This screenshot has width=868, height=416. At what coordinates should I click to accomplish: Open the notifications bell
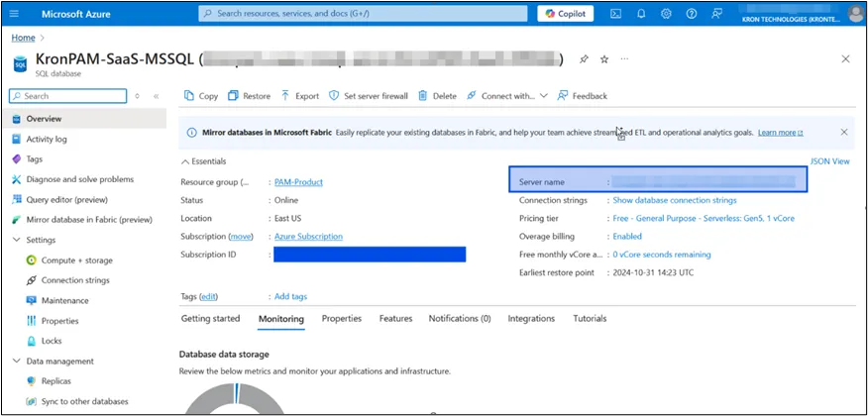click(641, 14)
